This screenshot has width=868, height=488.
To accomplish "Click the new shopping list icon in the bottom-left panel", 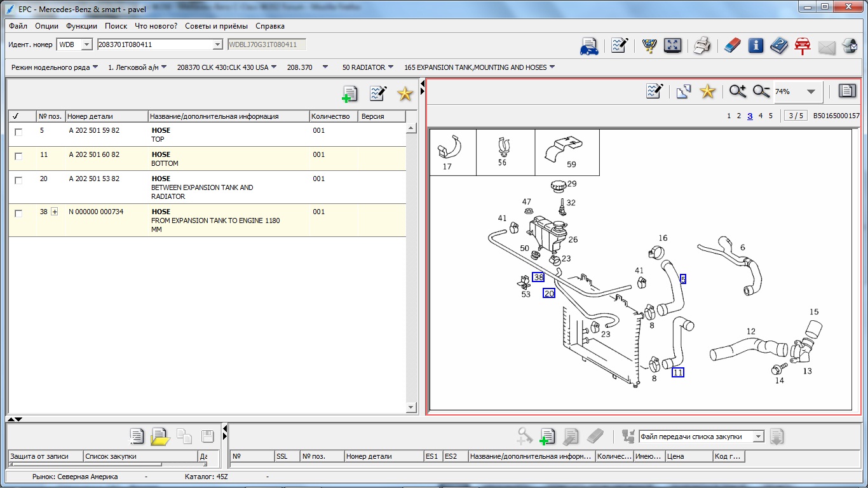I will coord(137,437).
